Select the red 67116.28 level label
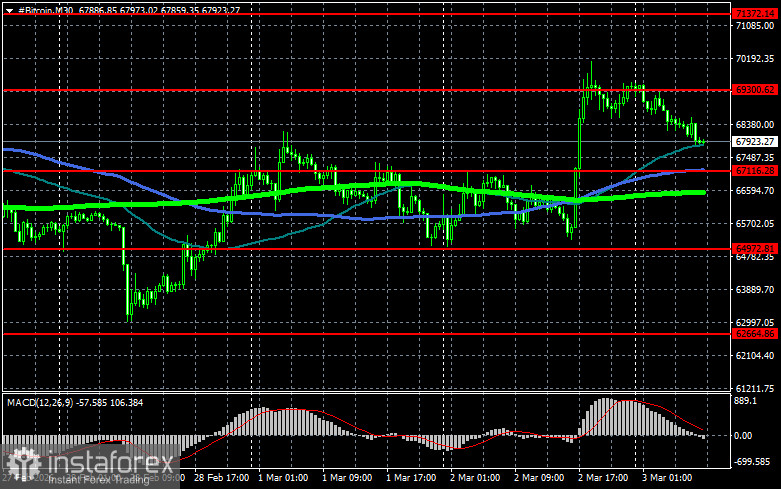 (755, 171)
